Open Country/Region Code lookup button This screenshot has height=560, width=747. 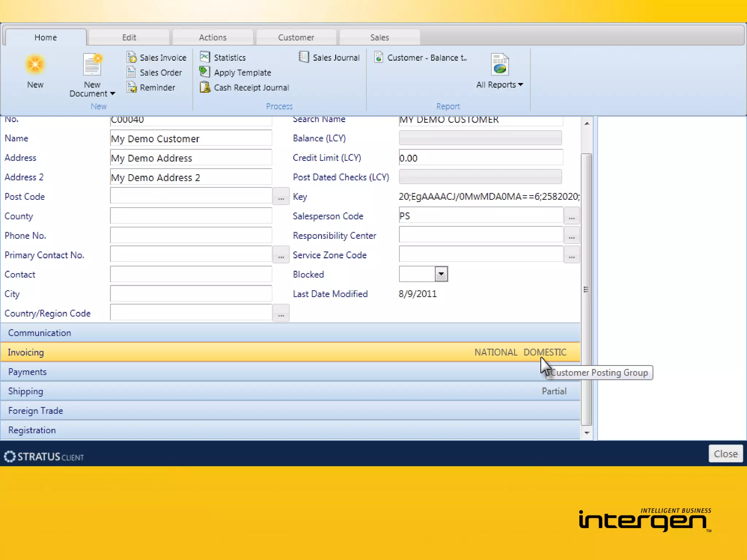tap(281, 313)
